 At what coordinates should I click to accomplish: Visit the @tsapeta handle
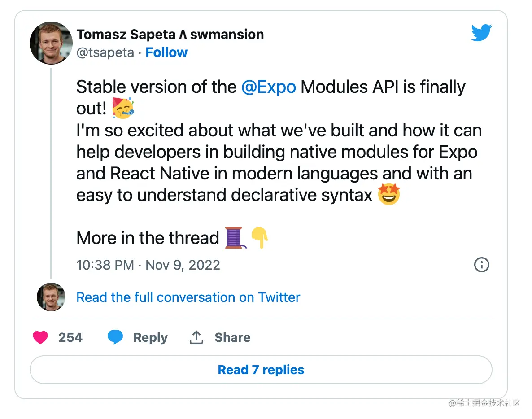pos(105,52)
